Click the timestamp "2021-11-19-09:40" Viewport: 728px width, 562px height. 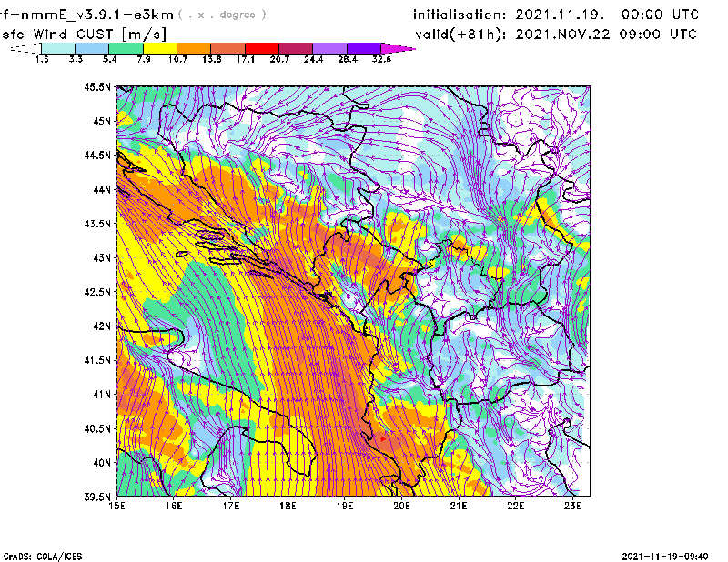click(x=665, y=557)
